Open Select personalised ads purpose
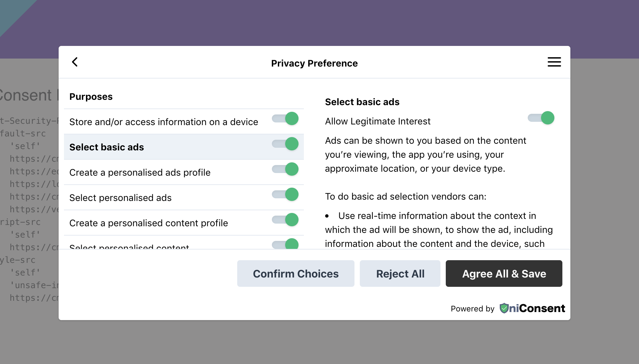 pos(120,198)
